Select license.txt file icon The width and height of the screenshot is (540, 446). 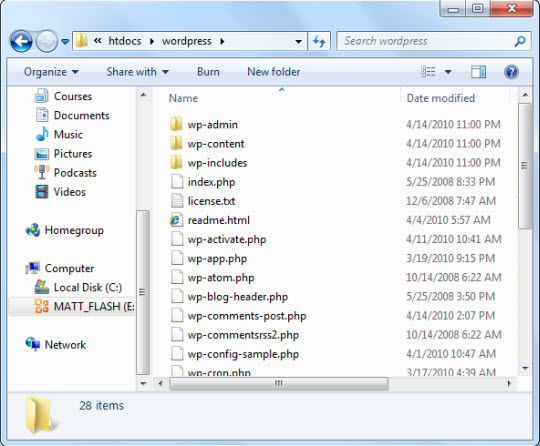pos(177,200)
